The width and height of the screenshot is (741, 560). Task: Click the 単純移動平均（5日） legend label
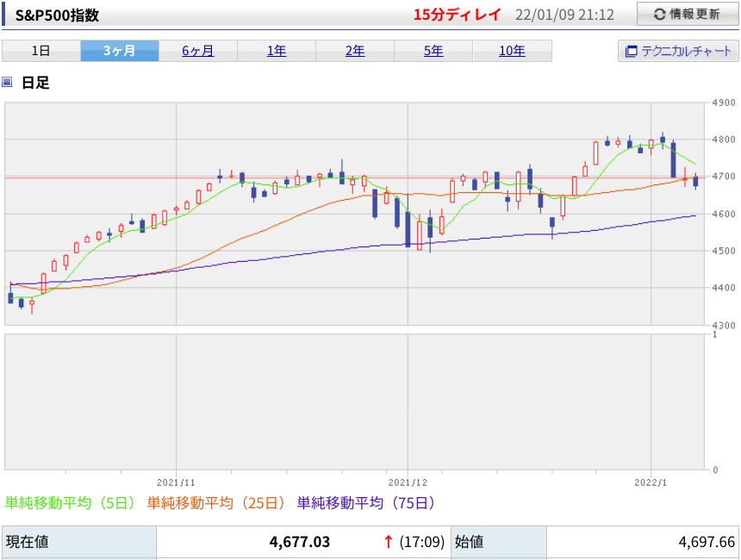point(70,502)
